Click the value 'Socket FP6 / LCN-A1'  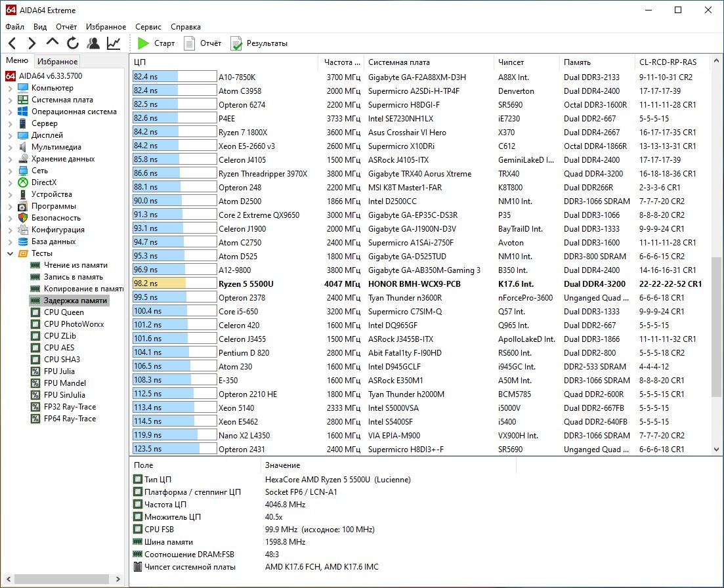point(301,492)
